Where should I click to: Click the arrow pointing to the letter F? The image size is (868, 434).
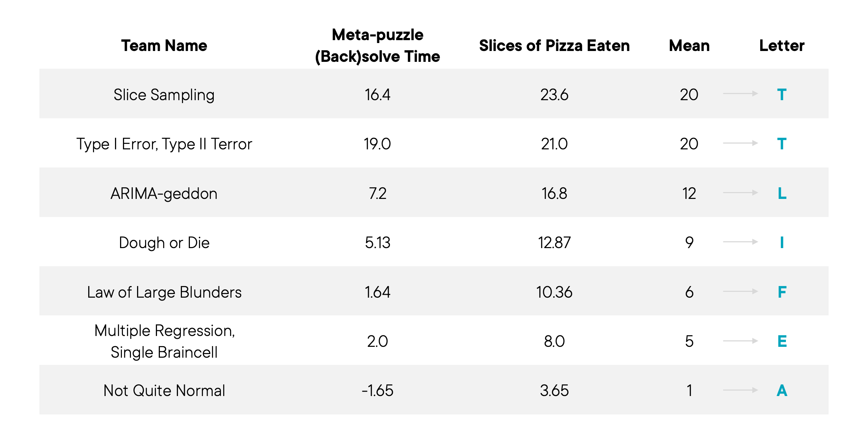pyautogui.click(x=740, y=292)
